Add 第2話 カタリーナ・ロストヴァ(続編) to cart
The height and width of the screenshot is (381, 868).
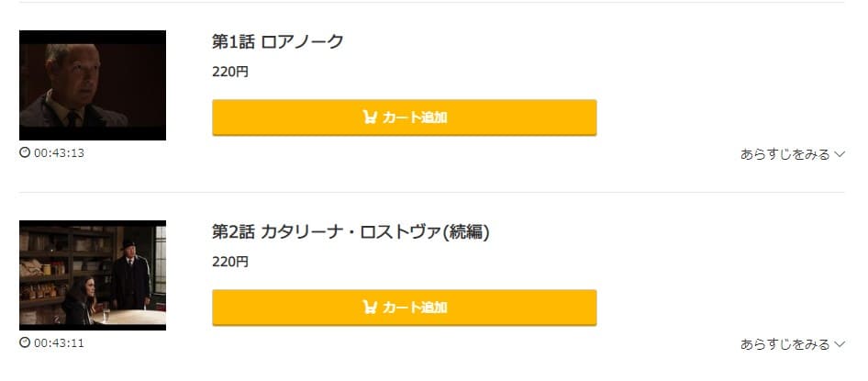point(404,308)
